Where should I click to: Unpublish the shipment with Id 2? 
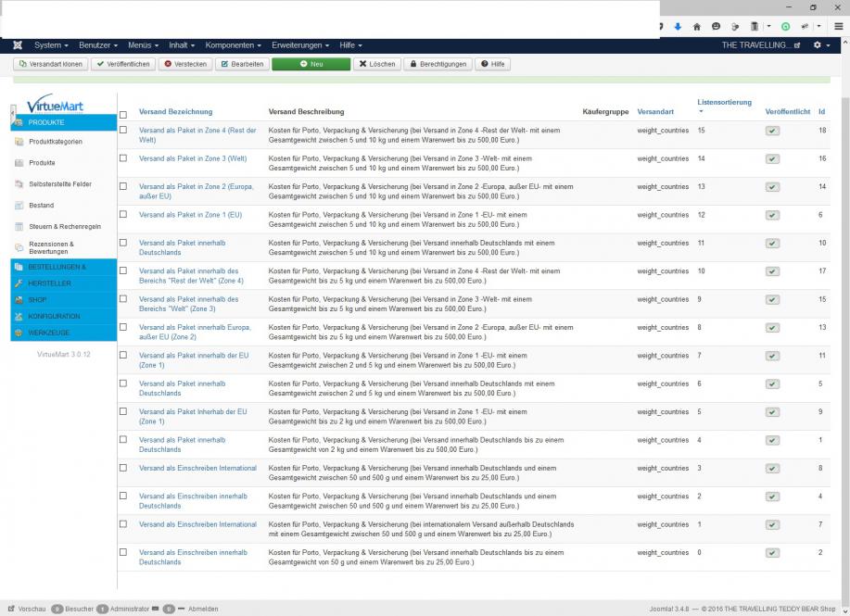coord(772,553)
